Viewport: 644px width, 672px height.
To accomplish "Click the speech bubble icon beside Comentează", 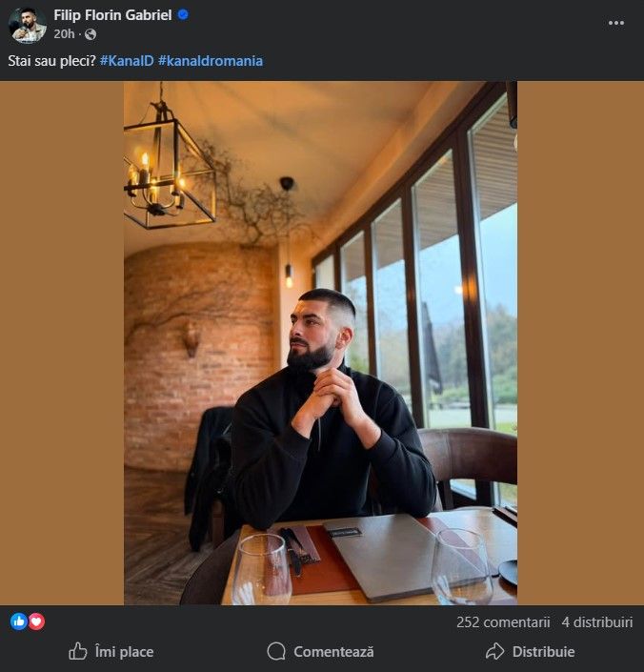I will (276, 652).
